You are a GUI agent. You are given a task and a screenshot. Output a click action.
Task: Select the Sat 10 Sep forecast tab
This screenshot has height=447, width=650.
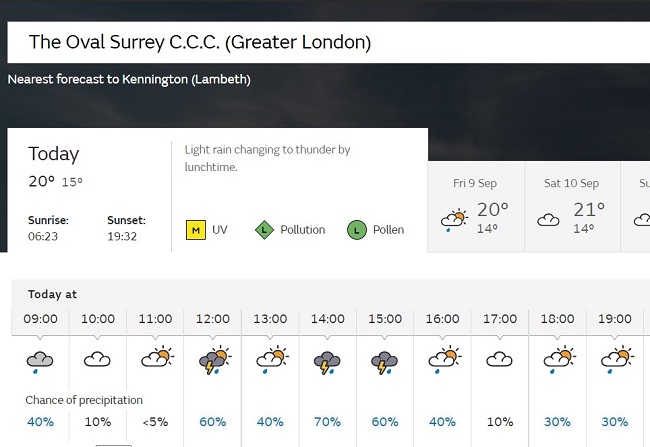click(572, 207)
